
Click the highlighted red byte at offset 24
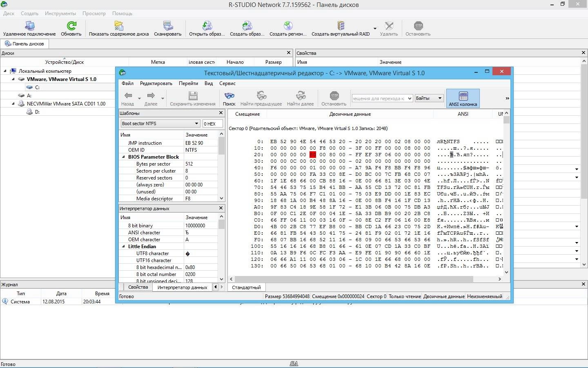(313, 155)
